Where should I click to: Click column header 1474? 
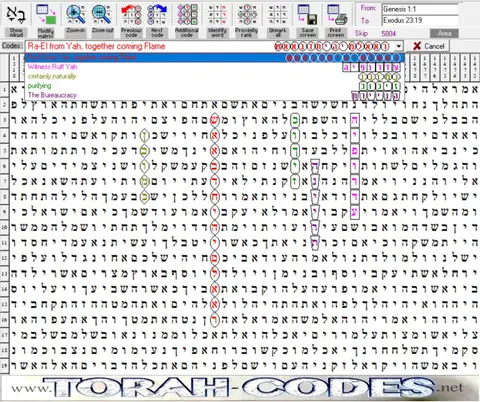pos(455,67)
